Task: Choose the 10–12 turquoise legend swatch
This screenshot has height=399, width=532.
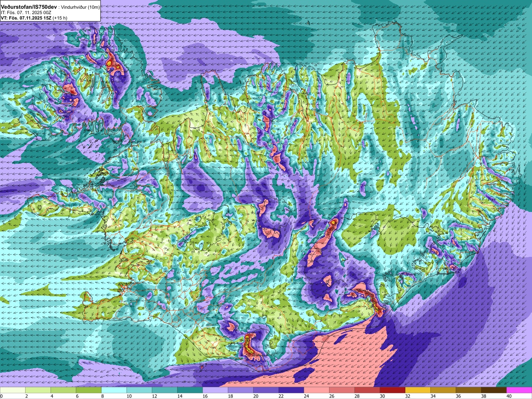Action: click(x=139, y=390)
